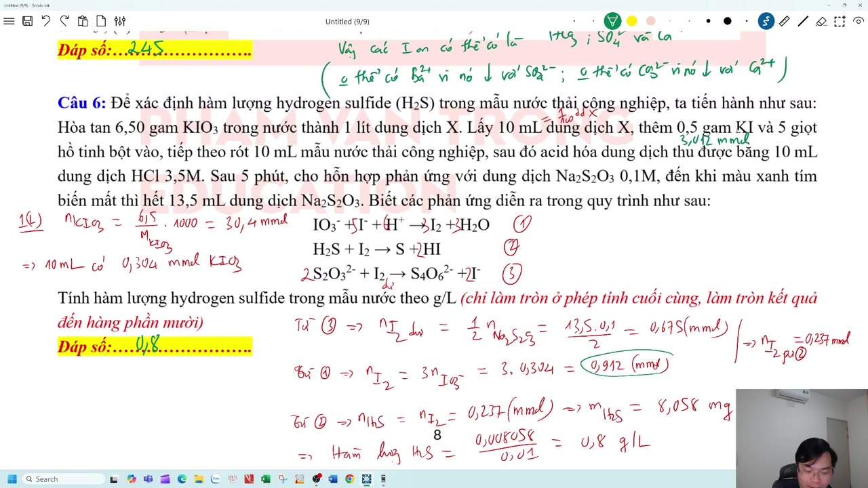Viewport: 868px width, 488px height.
Task: Toggle the eye visibility icon
Action: click(x=858, y=21)
